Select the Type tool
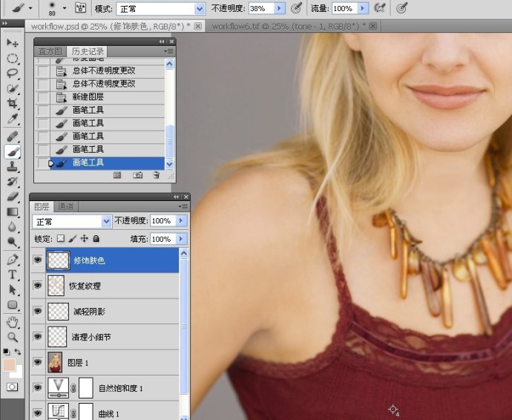512x420 pixels. tap(13, 275)
